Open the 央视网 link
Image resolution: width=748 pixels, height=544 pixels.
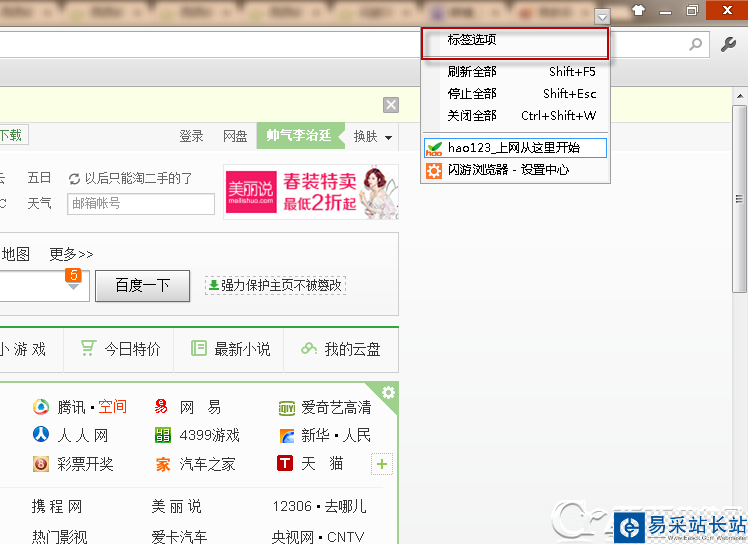(x=292, y=537)
